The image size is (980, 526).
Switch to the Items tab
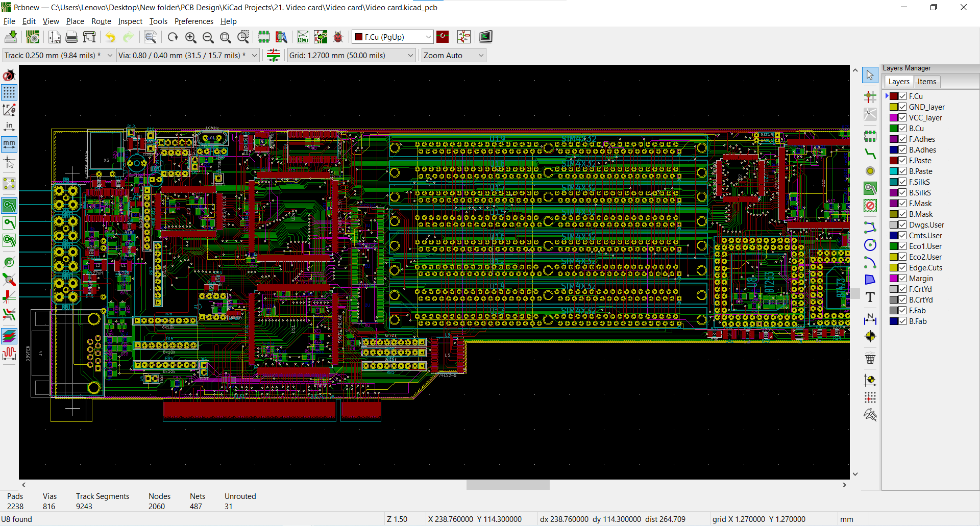pyautogui.click(x=926, y=82)
